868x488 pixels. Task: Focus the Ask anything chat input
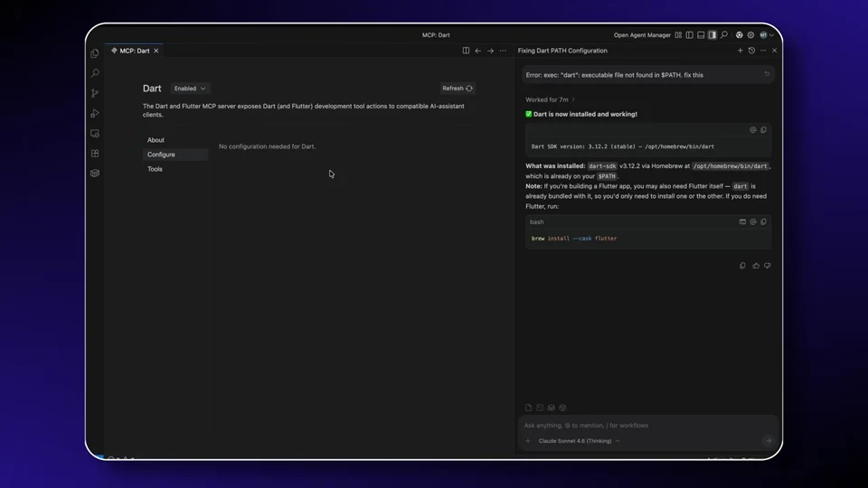[x=647, y=426]
